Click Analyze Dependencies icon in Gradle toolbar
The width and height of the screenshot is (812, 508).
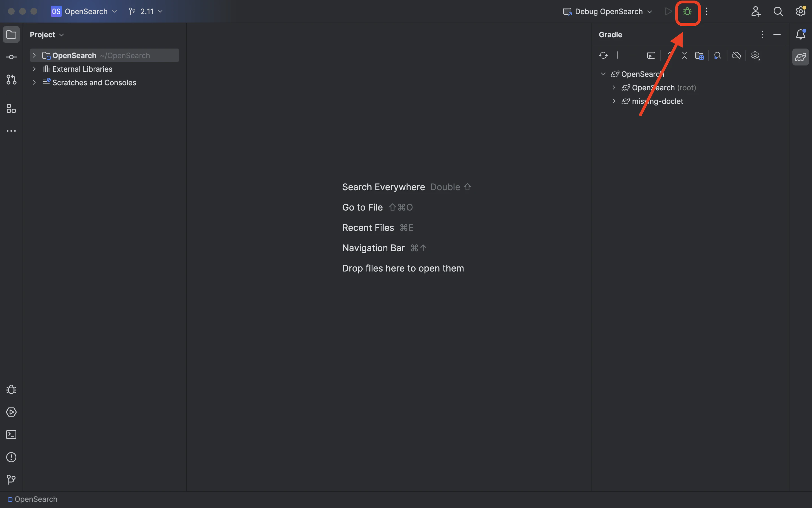coord(717,55)
